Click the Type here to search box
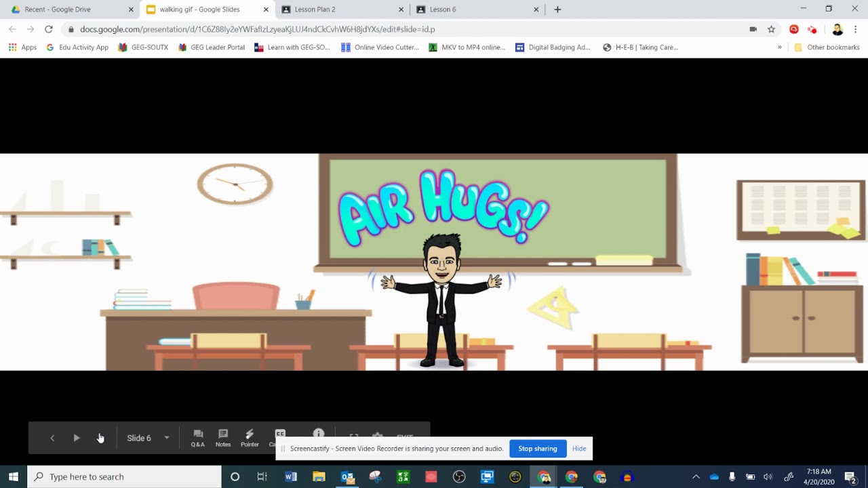Screen dimensions: 868x488 (125, 476)
